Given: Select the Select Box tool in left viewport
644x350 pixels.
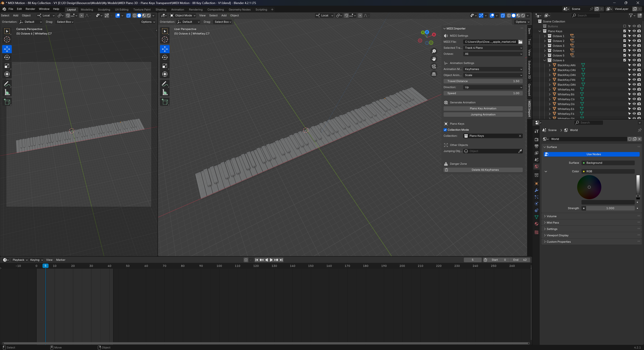Looking at the screenshot, I should coord(7,31).
